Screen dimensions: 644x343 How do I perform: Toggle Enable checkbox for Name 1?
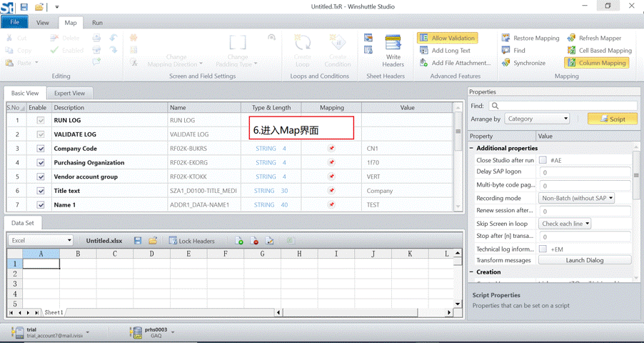pos(40,204)
